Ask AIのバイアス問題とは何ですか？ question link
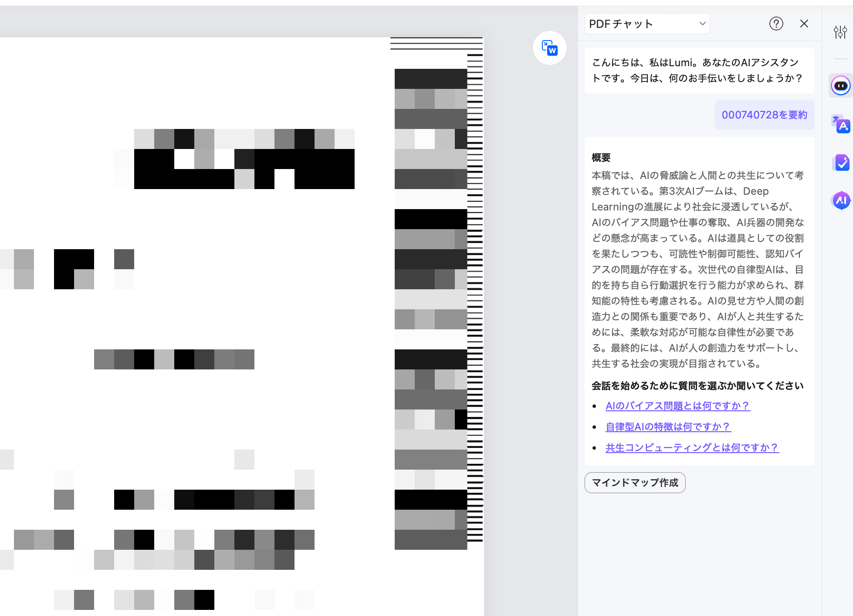The height and width of the screenshot is (616, 853). click(x=677, y=406)
